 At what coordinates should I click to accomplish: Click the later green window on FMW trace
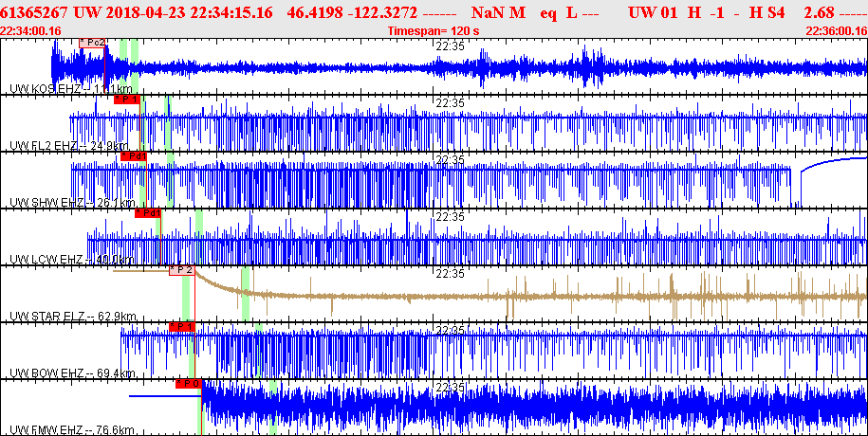(272, 408)
